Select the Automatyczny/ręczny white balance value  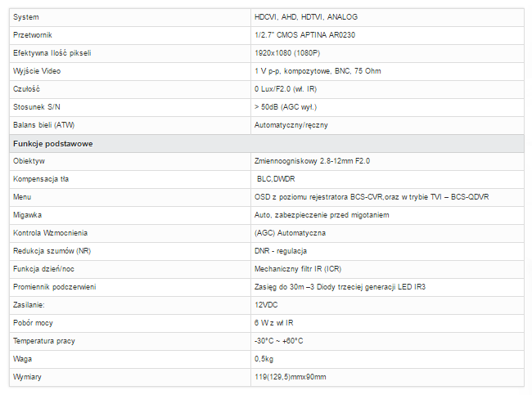[x=291, y=125]
